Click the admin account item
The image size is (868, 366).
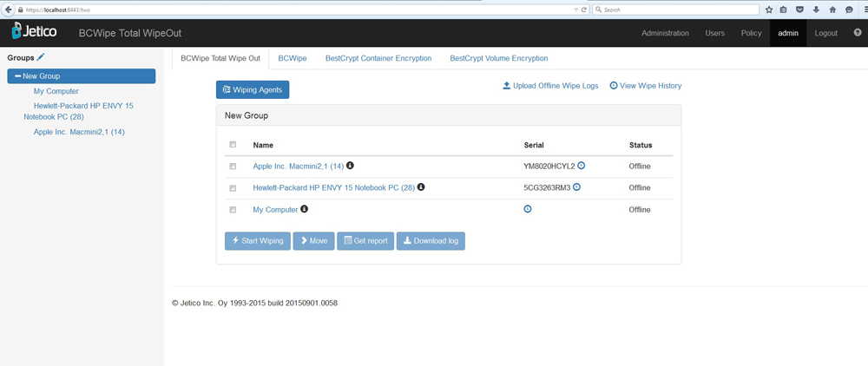tap(788, 33)
